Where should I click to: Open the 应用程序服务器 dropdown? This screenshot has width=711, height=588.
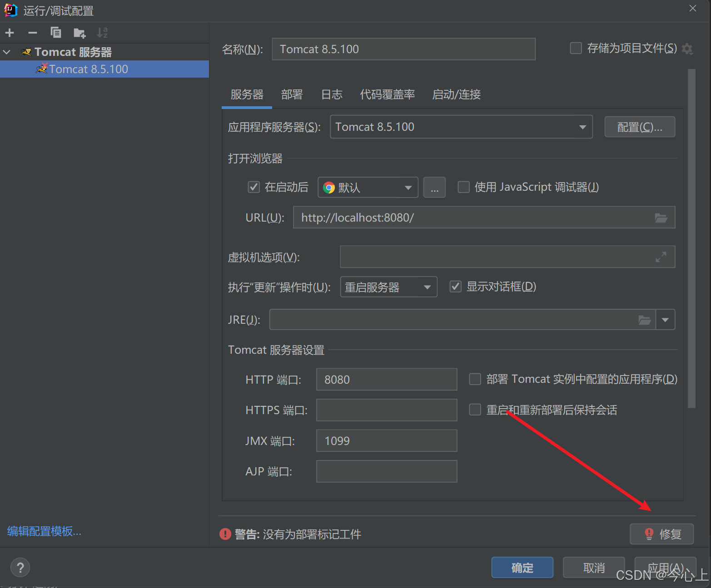pyautogui.click(x=461, y=127)
